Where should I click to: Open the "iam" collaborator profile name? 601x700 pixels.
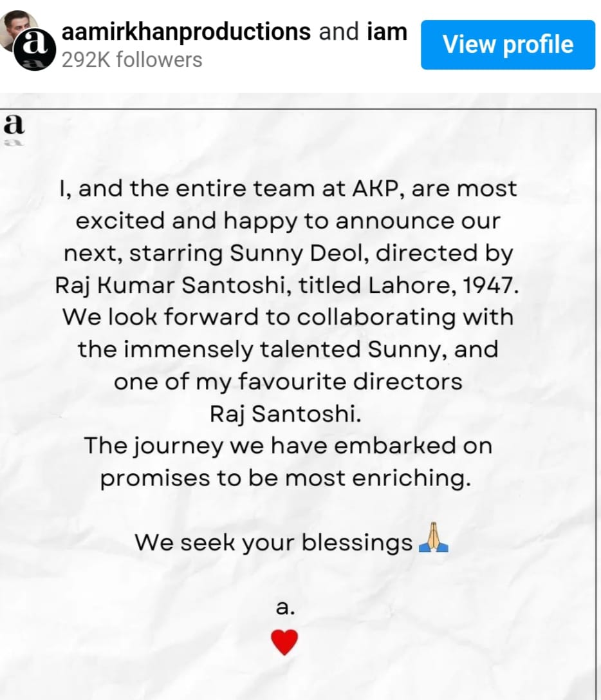point(387,32)
